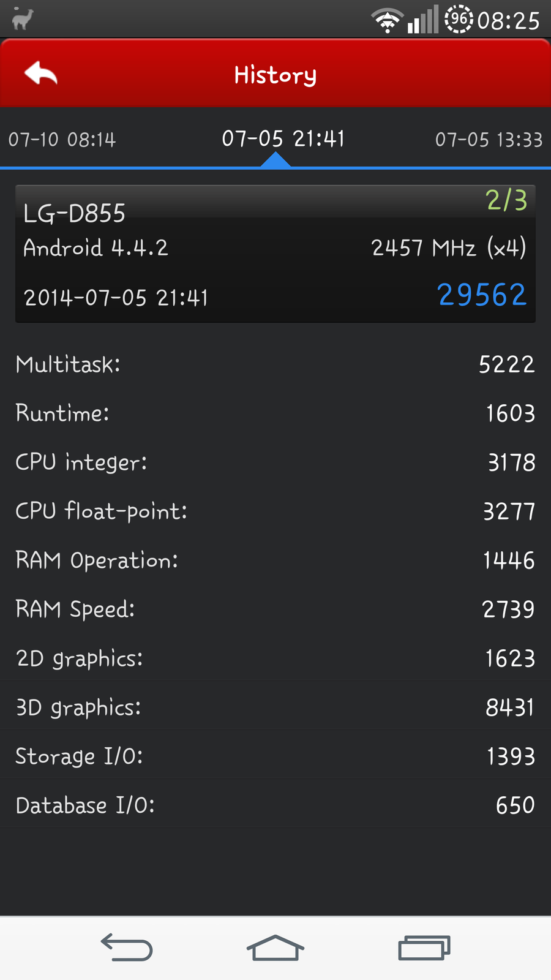This screenshot has width=551, height=980.
Task: Tap the RAM Speed result row
Action: [275, 609]
